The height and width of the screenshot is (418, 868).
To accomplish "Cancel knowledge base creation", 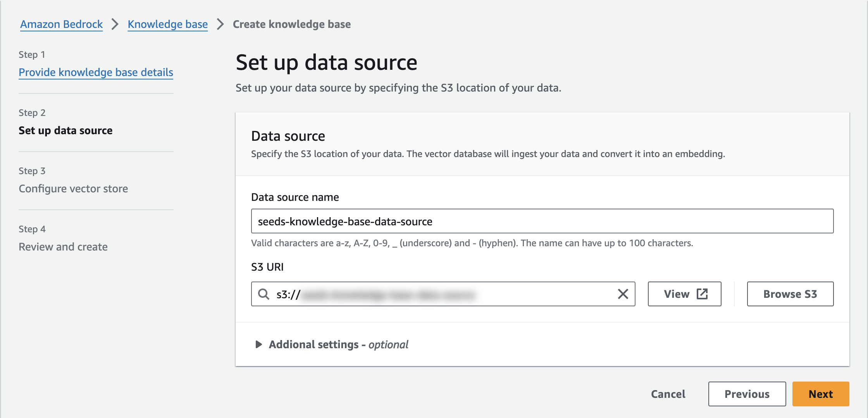I will click(668, 394).
